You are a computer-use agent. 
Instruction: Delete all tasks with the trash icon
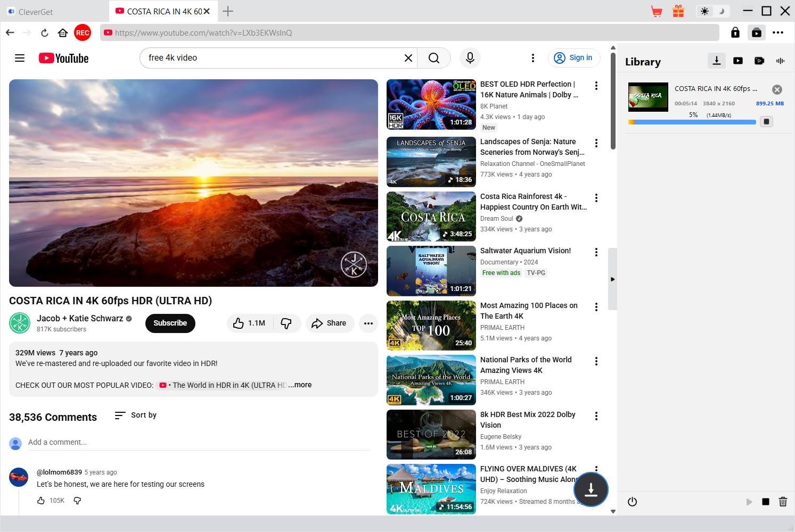coord(783,502)
